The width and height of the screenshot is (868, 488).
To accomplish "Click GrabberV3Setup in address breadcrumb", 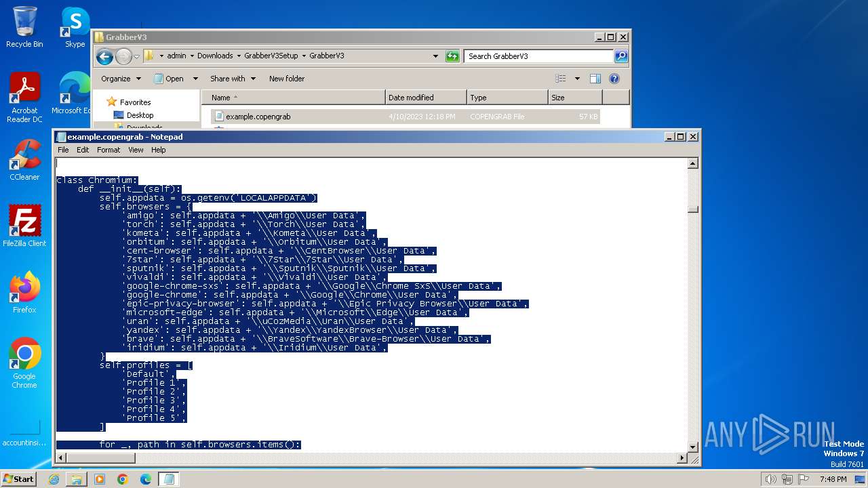I will coord(271,56).
